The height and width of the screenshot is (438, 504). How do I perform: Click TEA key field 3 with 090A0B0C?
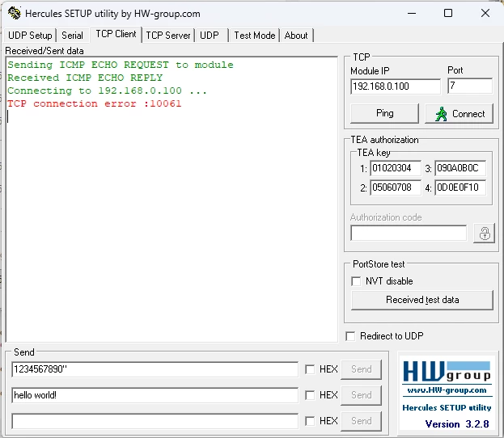coord(460,168)
